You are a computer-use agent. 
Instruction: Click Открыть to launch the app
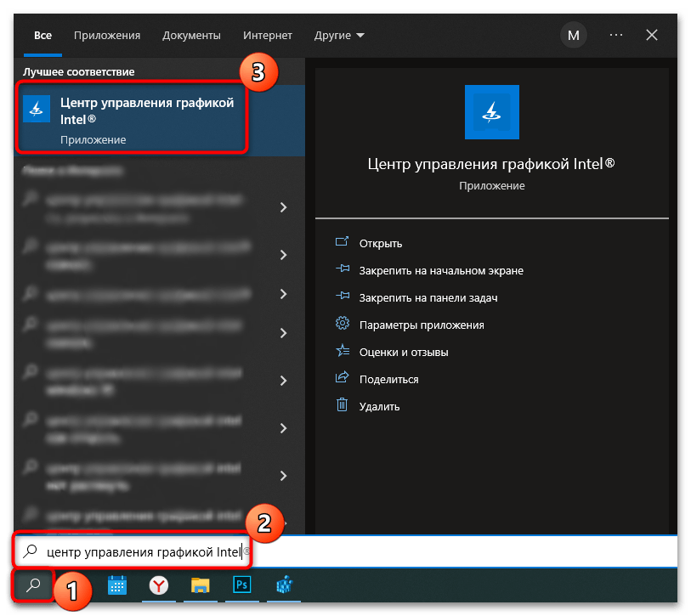tap(380, 243)
